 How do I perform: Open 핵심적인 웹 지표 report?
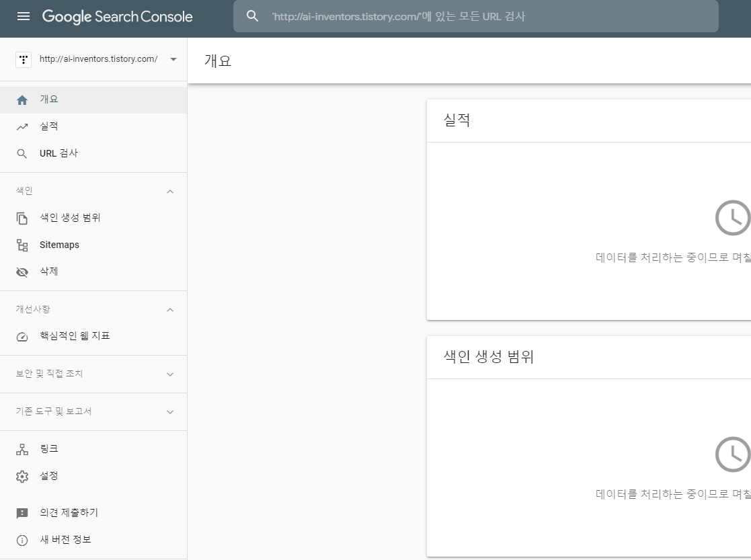pyautogui.click(x=93, y=336)
